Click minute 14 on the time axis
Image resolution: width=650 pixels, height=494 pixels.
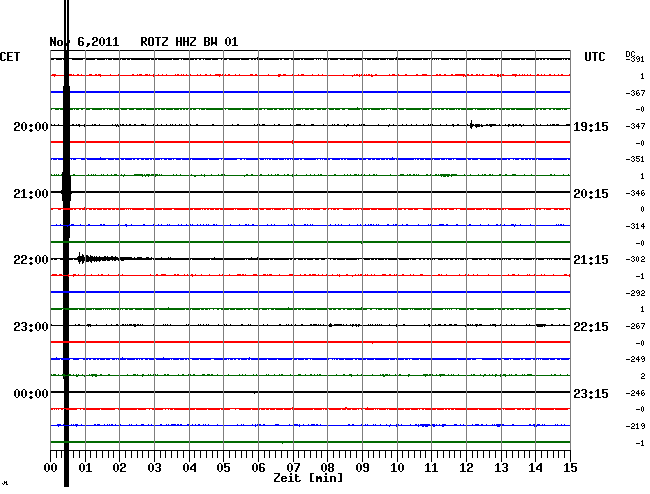click(x=536, y=467)
